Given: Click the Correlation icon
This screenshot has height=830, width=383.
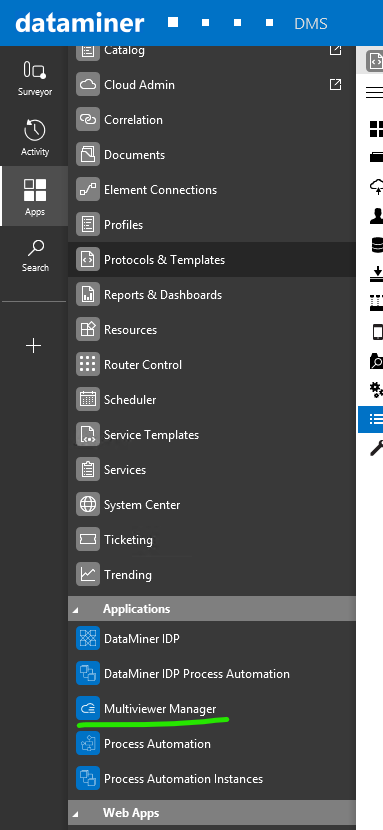Looking at the screenshot, I should tap(88, 120).
